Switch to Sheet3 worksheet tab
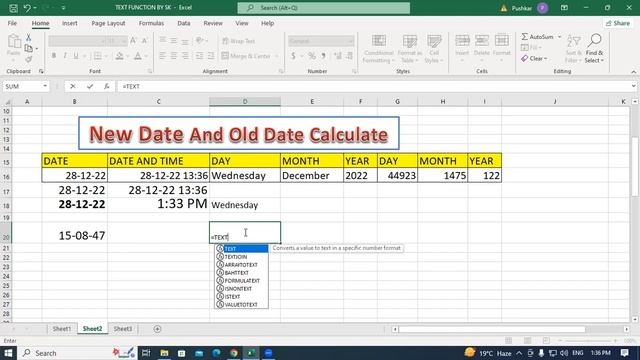This screenshot has width=640, height=360. pyautogui.click(x=122, y=329)
